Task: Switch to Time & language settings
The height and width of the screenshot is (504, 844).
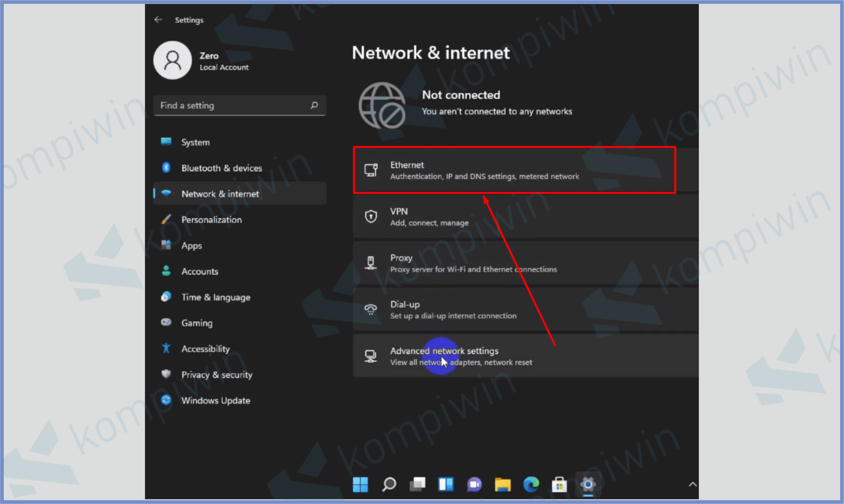Action: click(216, 297)
